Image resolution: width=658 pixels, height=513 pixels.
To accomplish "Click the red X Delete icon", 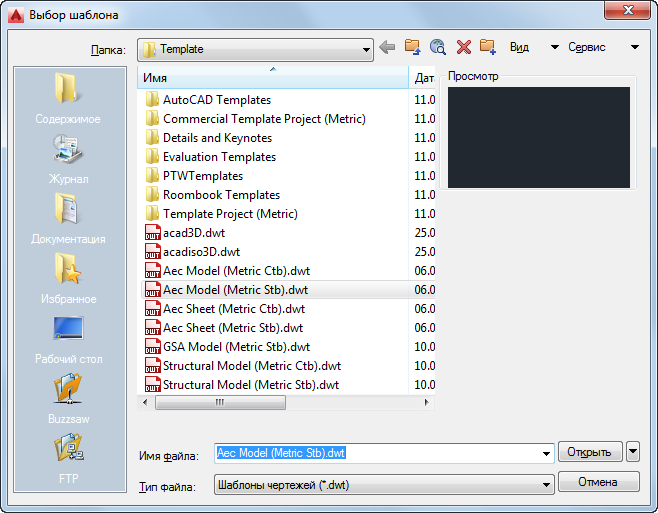I will [x=463, y=47].
